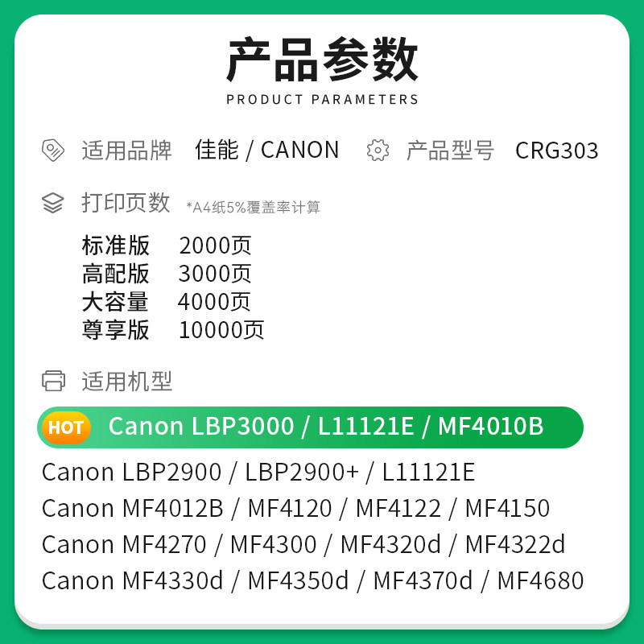Click the orange HOT badge

66,427
